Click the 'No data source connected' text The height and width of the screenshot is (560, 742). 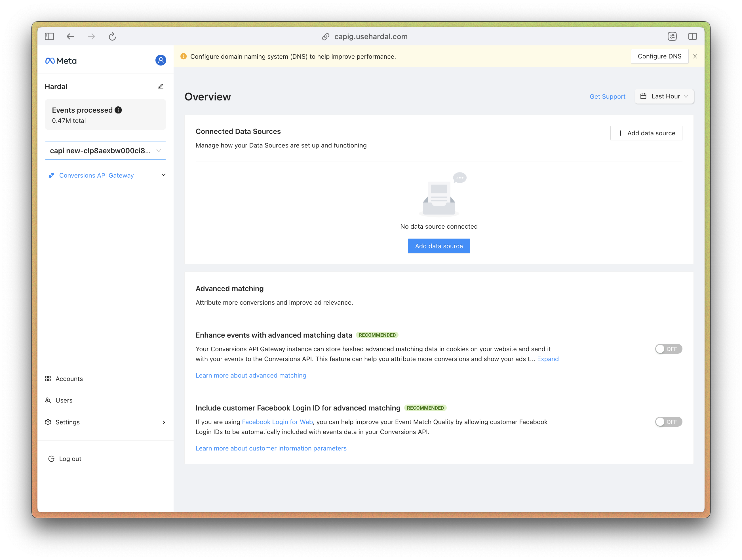[439, 226]
